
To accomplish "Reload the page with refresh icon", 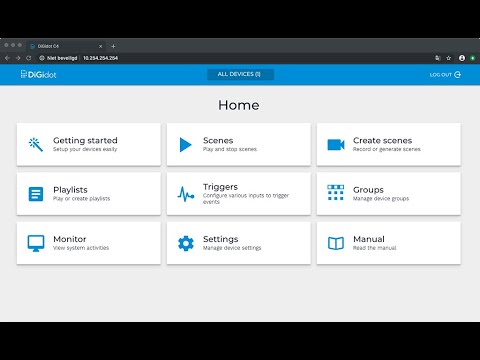I will click(x=29, y=58).
